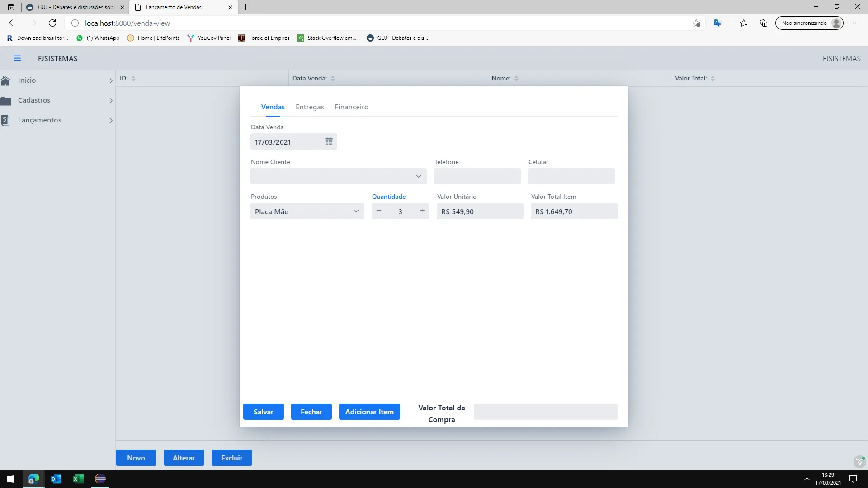
Task: Click the Telefone input field
Action: pyautogui.click(x=477, y=176)
